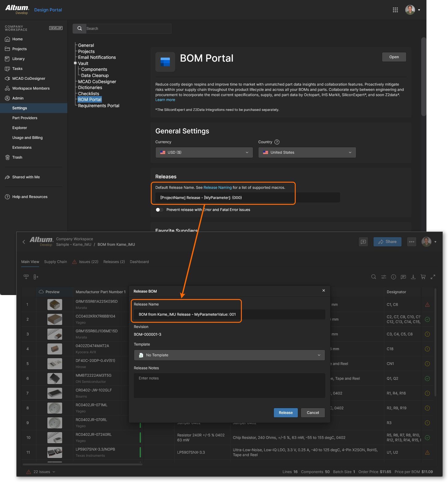Open the Template dropdown in Release BOM

[x=230, y=355]
